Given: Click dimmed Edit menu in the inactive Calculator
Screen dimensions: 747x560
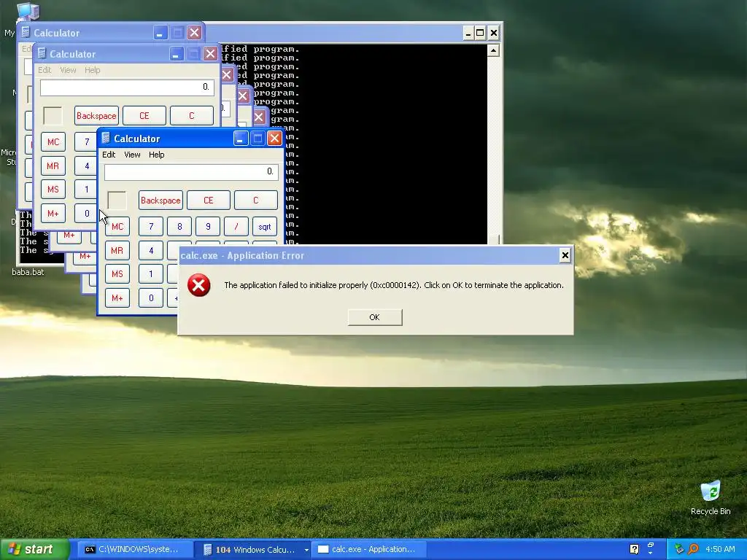Looking at the screenshot, I should click(x=44, y=70).
